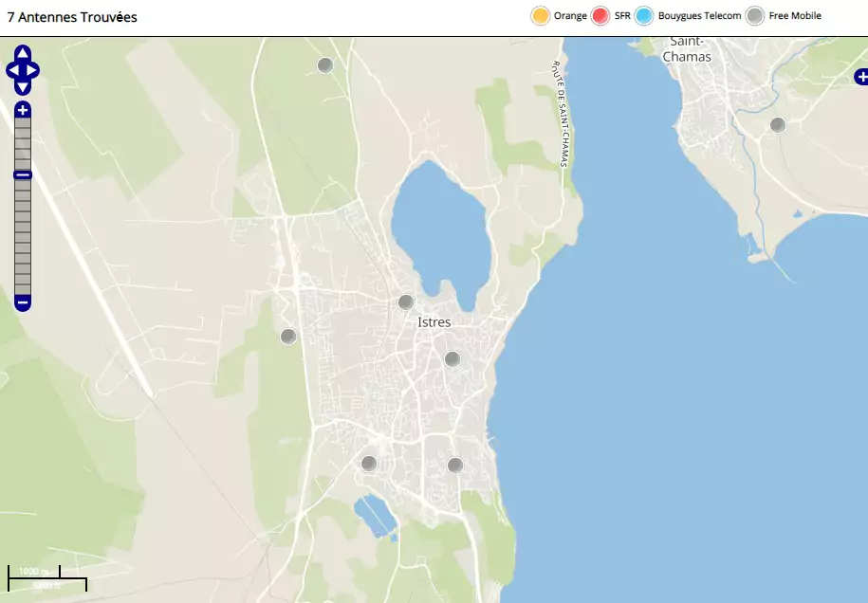Select antenna marker north of the lake
868x603 pixels.
click(325, 65)
